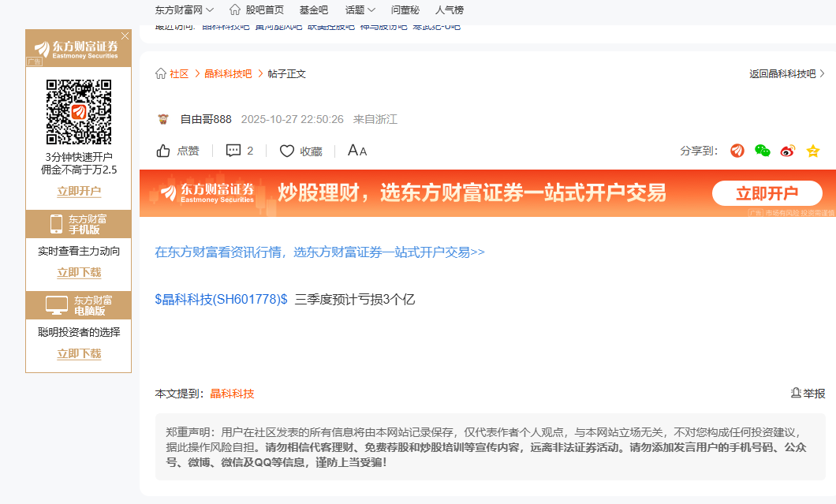
Task: Click 佣金不高于万2.5 text
Action: (79, 170)
